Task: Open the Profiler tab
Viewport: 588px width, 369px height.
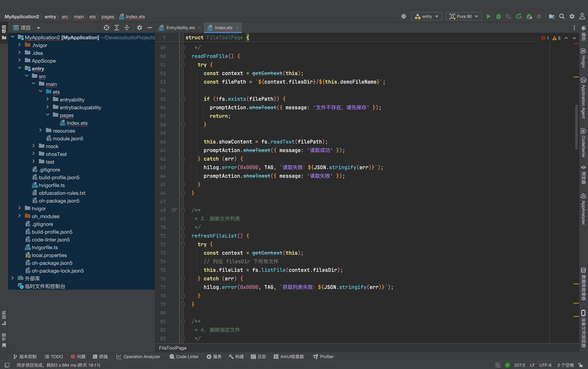Action: [323, 357]
